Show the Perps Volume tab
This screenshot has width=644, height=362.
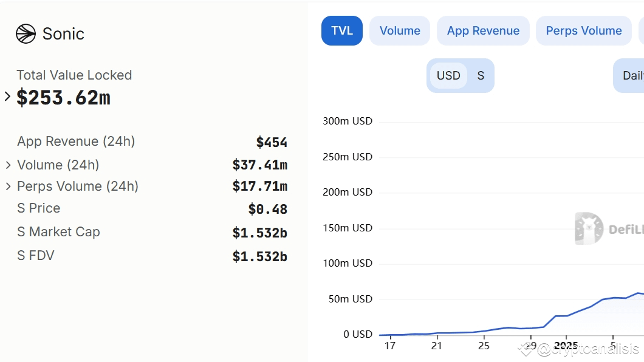[584, 31]
